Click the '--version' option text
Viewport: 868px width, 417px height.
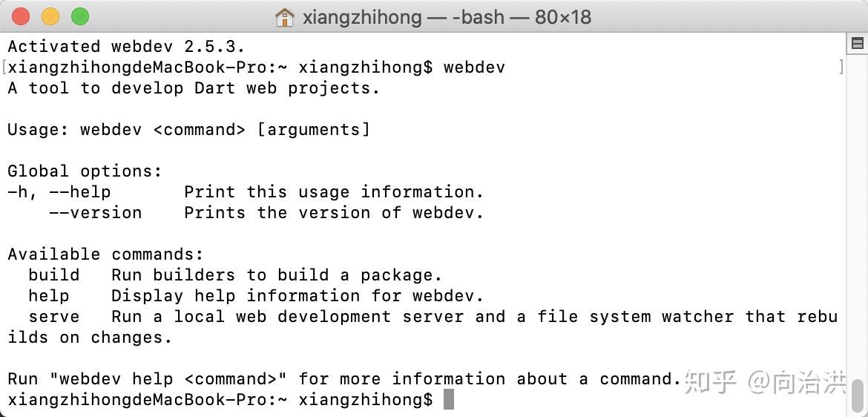pos(95,213)
